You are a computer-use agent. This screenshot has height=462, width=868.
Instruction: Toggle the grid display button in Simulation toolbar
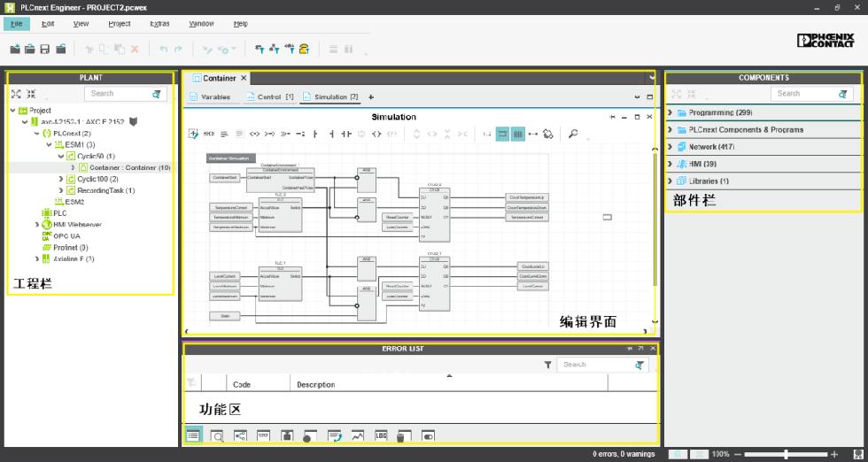(517, 134)
